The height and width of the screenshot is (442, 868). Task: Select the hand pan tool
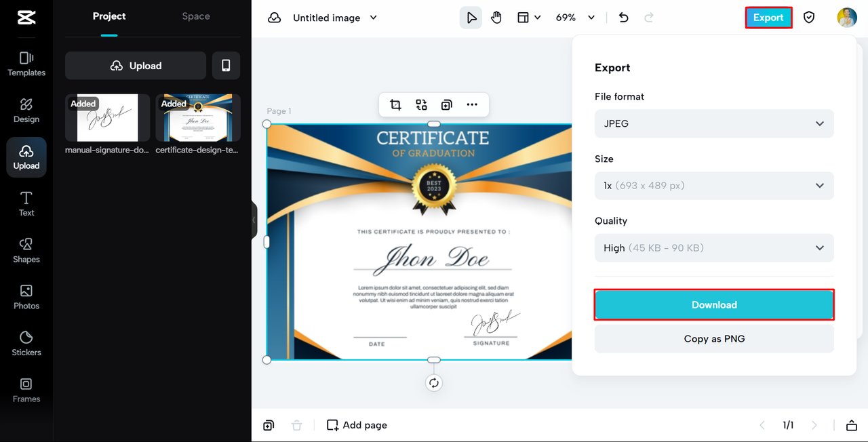[x=496, y=18]
